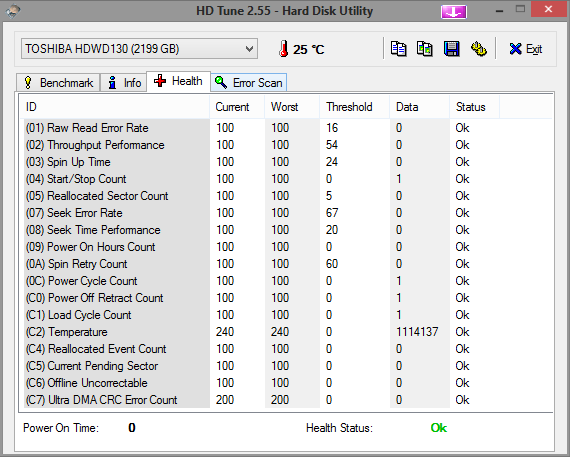Image resolution: width=570 pixels, height=457 pixels.
Task: Switch to the Benchmark tab
Action: (x=58, y=83)
